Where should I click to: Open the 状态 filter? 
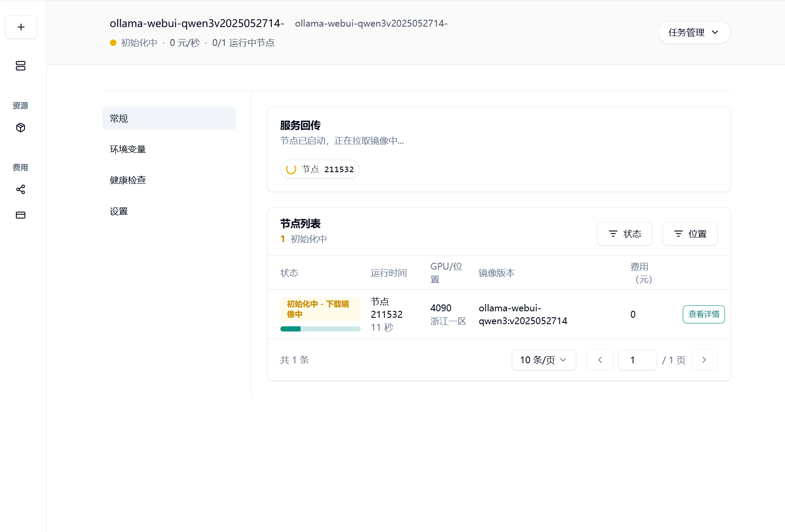tap(624, 234)
